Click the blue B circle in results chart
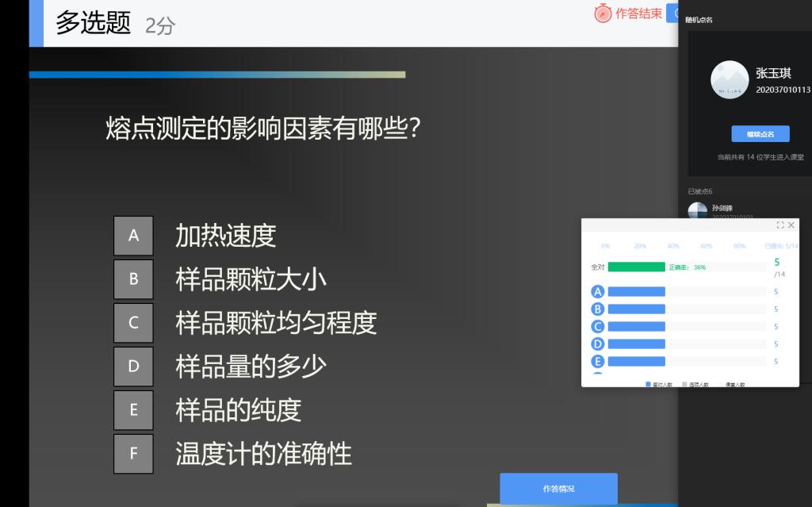 tap(598, 309)
